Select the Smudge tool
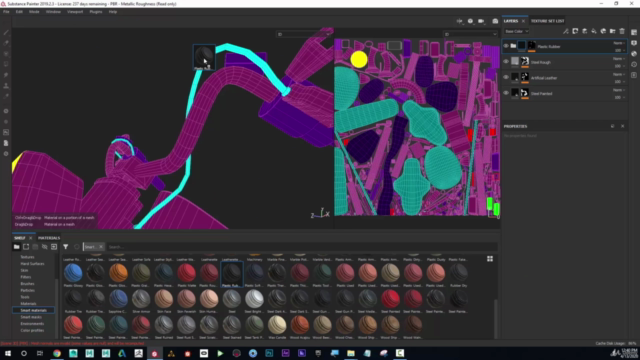The image size is (640, 360). 6,75
